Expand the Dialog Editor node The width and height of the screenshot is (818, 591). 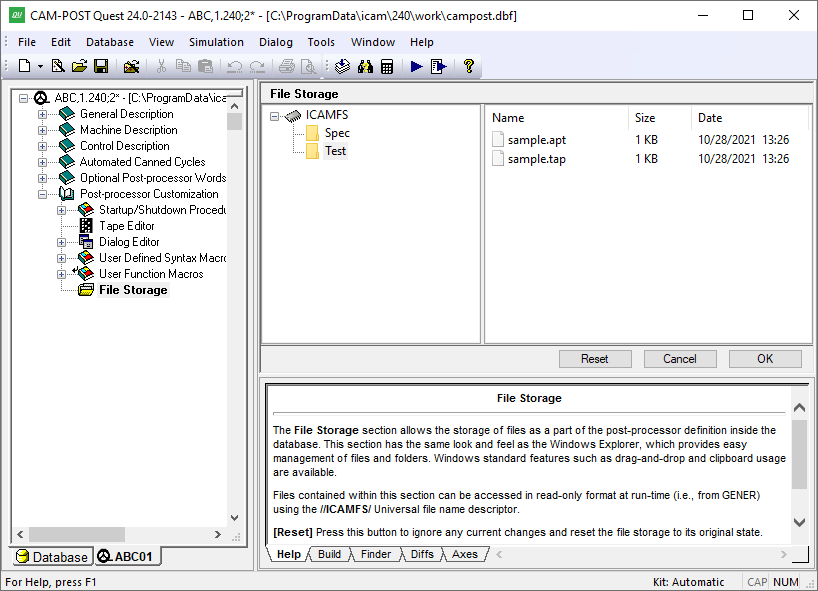tap(62, 243)
